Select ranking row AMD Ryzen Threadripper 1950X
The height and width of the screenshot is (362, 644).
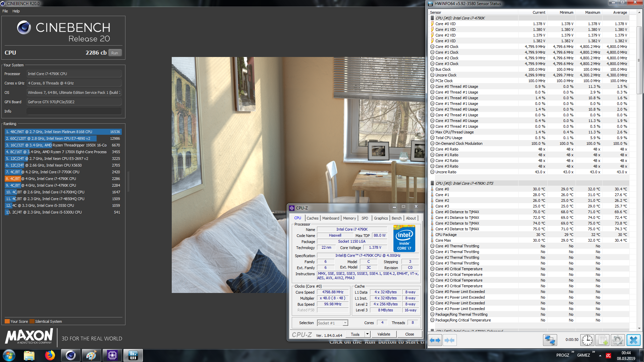tap(63, 145)
